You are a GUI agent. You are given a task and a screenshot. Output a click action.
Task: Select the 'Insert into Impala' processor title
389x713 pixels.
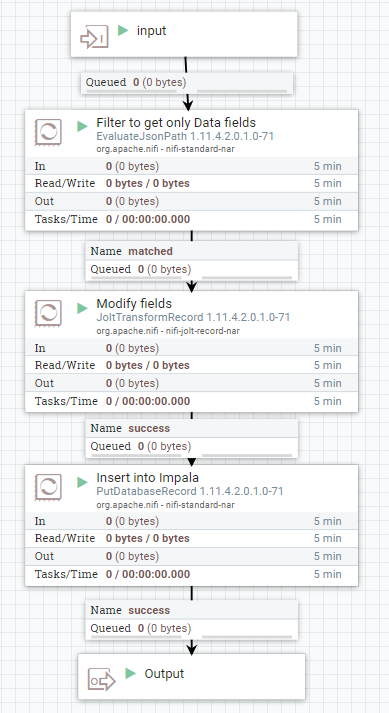pos(147,478)
